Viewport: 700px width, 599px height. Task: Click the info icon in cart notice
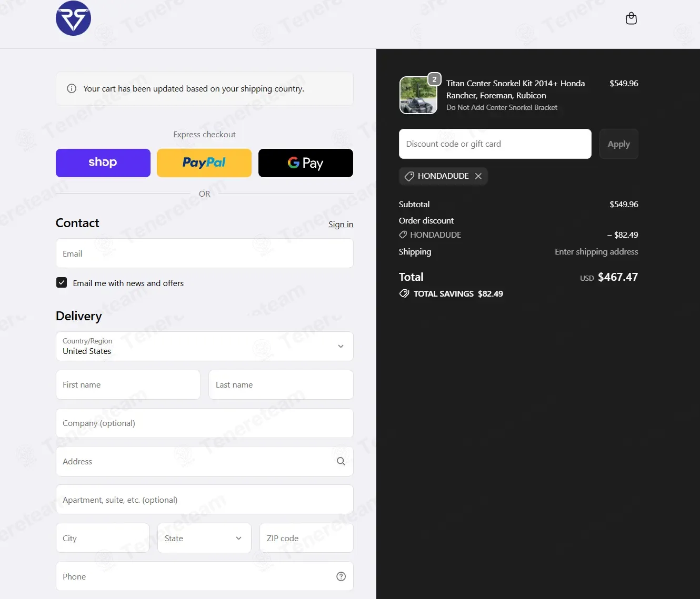pos(72,88)
